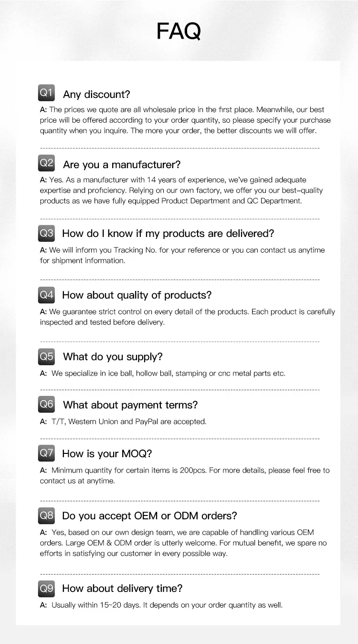Image resolution: width=358 pixels, height=644 pixels.
Task: Click the FAQ title heading
Action: [179, 32]
